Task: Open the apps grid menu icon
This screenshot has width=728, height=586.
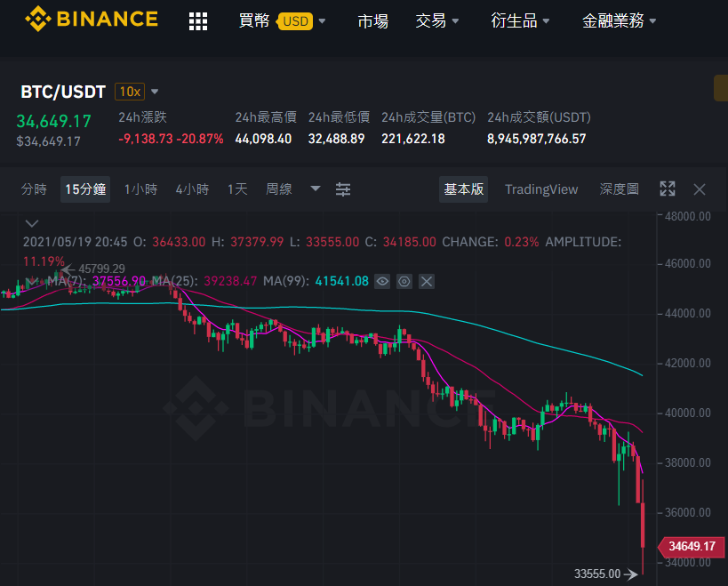Action: tap(198, 21)
